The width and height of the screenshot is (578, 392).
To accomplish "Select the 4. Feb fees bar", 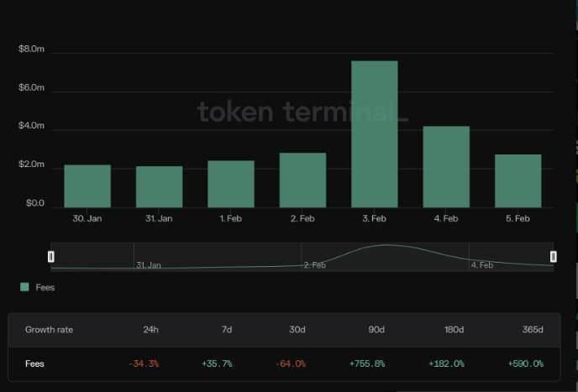I will (446, 167).
